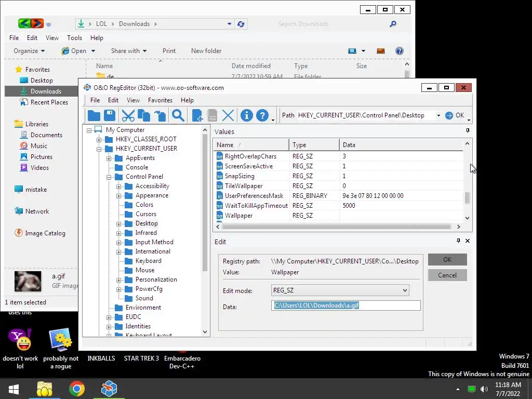Pin the Values panel with pushpin icon
The image size is (532, 399).
(x=468, y=131)
